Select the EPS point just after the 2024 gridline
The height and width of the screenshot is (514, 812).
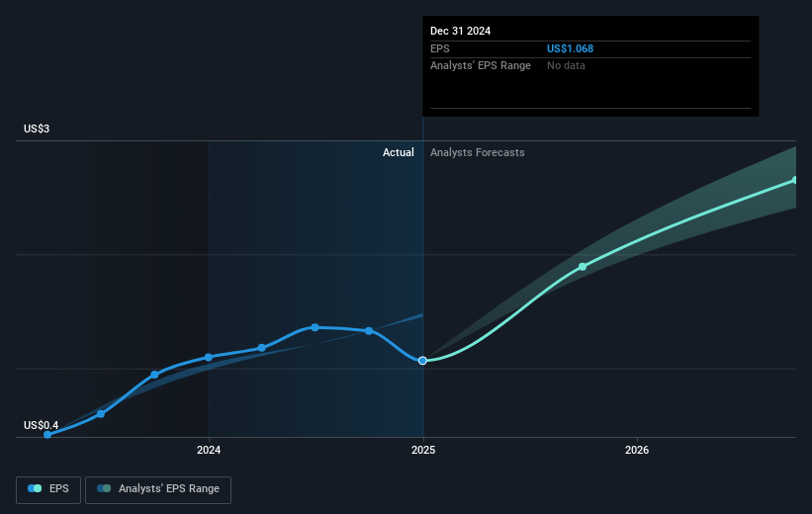coord(261,348)
